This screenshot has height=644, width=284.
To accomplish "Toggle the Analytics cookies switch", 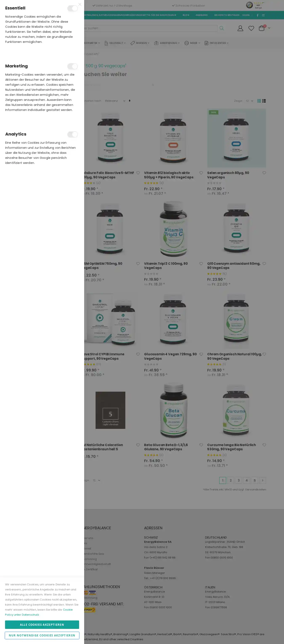I will point(73,134).
